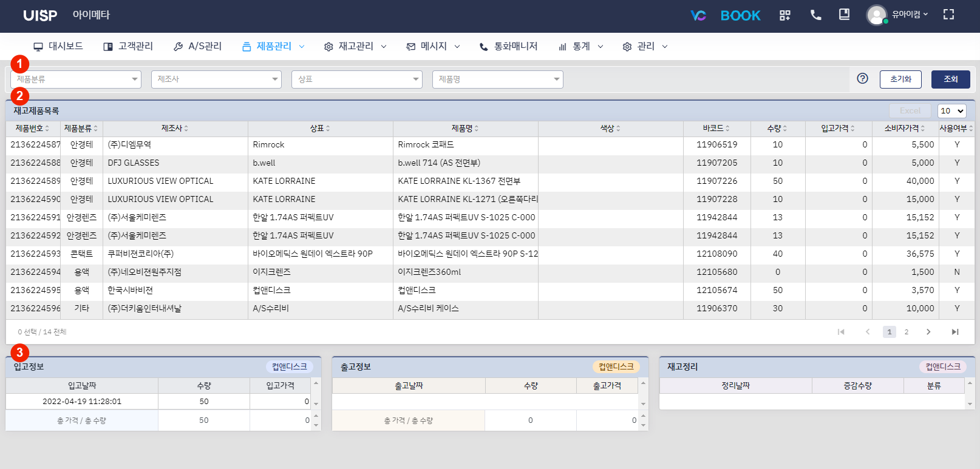Jump to last page arrow
Screen dimensions: 980x469
955,332
